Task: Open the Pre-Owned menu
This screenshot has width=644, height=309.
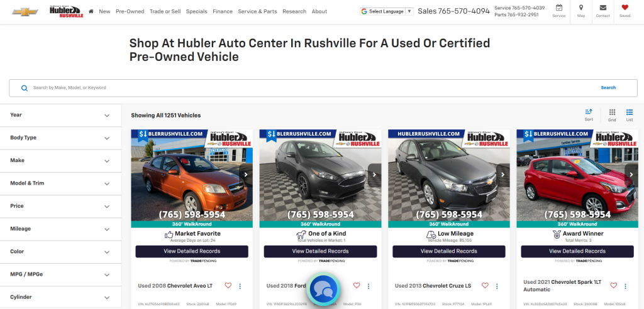Action: click(x=130, y=11)
